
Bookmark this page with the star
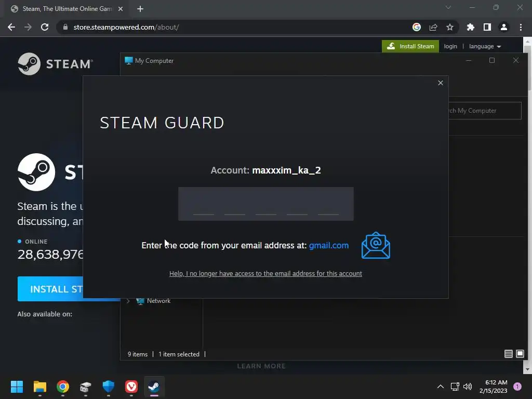(450, 27)
